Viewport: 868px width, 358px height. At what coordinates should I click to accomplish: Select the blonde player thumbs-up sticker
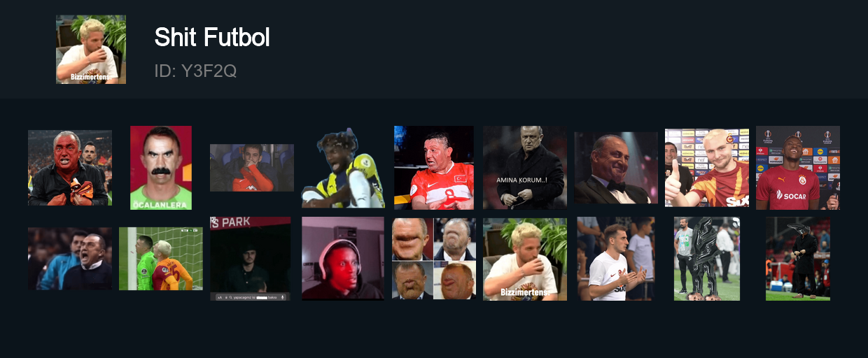(x=707, y=168)
